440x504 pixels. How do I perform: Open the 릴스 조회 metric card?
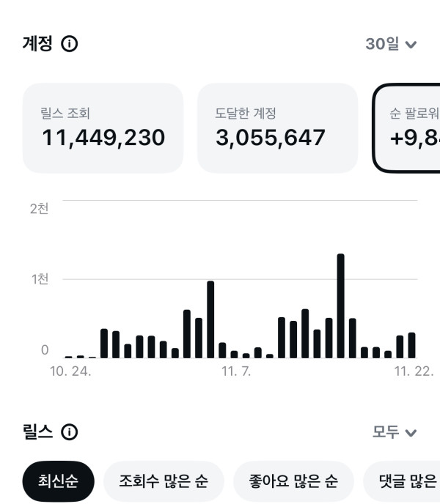pyautogui.click(x=103, y=128)
